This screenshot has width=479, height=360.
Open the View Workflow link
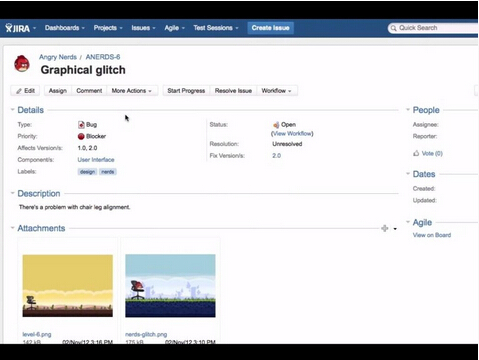tap(292, 134)
